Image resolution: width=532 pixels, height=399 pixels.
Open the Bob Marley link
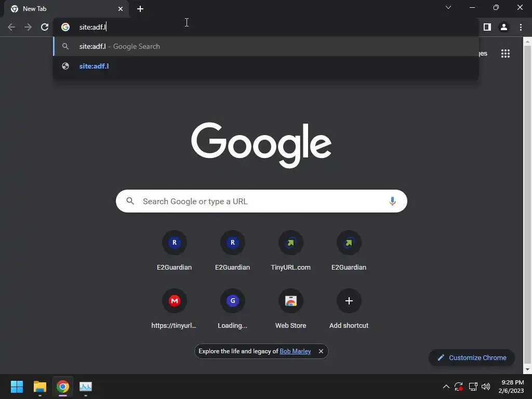pyautogui.click(x=295, y=351)
